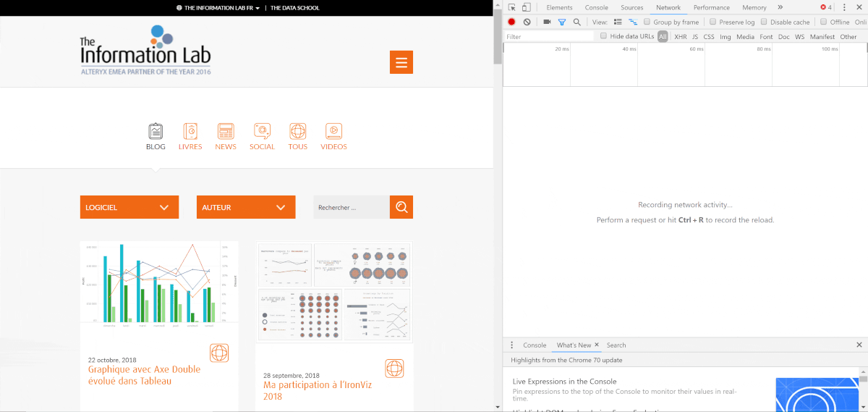Open the Memory tab
The image size is (868, 412).
[754, 7]
